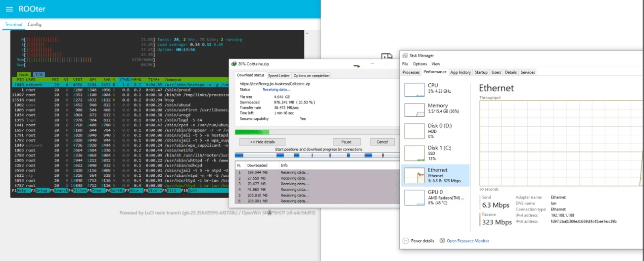
Task: Switch to Users tab in Task Manager
Action: (x=496, y=72)
